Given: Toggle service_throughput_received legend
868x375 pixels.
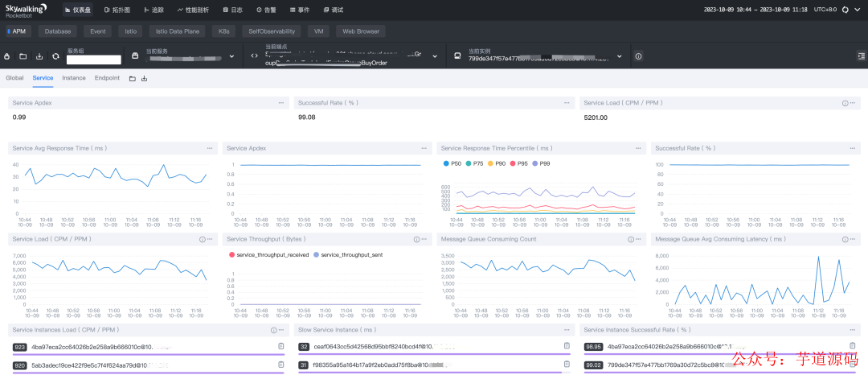Looking at the screenshot, I should point(268,255).
